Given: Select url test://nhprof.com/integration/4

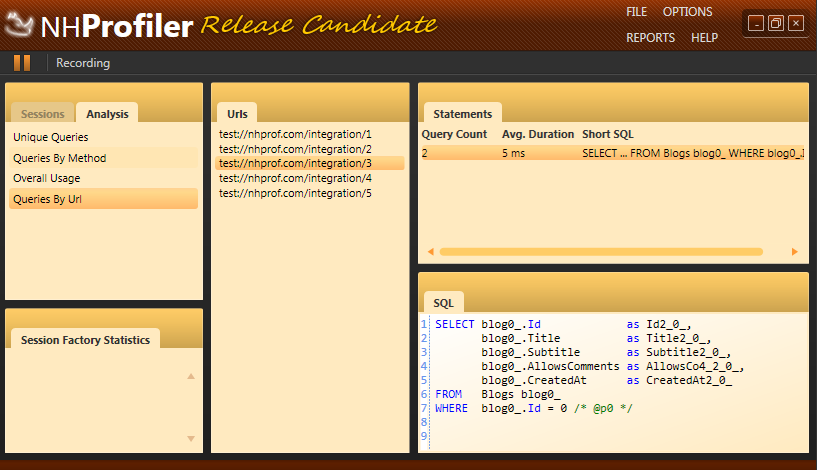Looking at the screenshot, I should coord(310,178).
